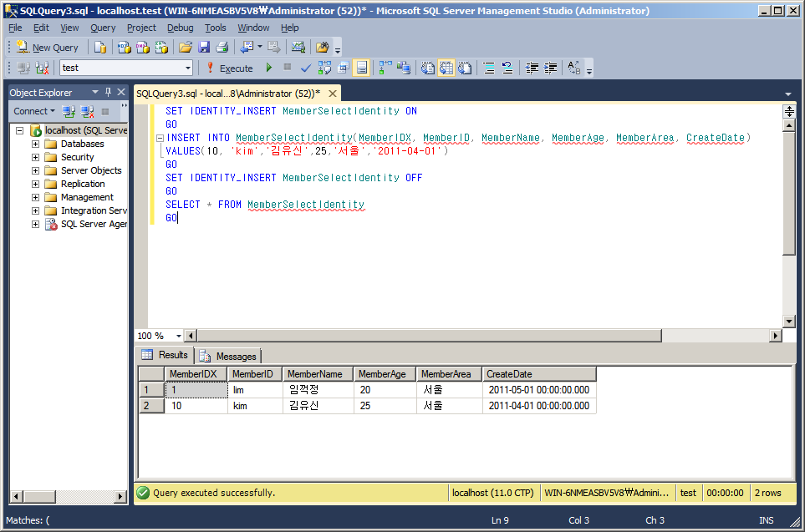The height and width of the screenshot is (532, 805).
Task: Expand the Security folder
Action: (35, 157)
